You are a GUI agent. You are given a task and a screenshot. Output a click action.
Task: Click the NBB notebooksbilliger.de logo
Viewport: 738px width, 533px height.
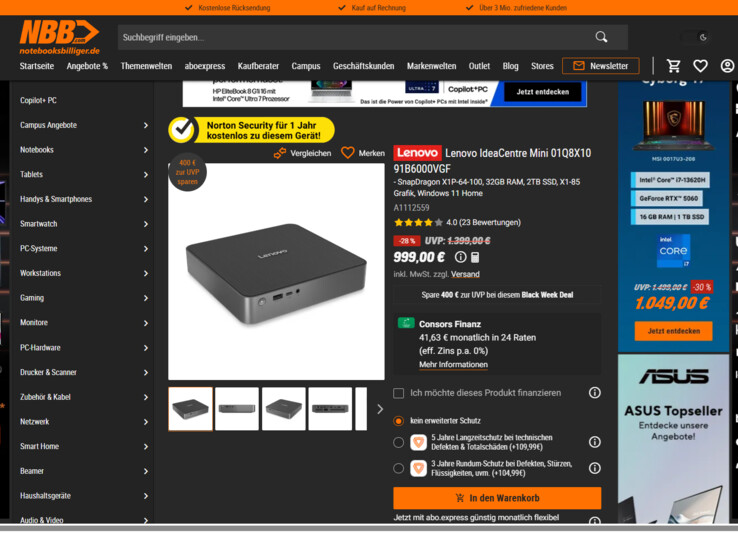tap(59, 37)
